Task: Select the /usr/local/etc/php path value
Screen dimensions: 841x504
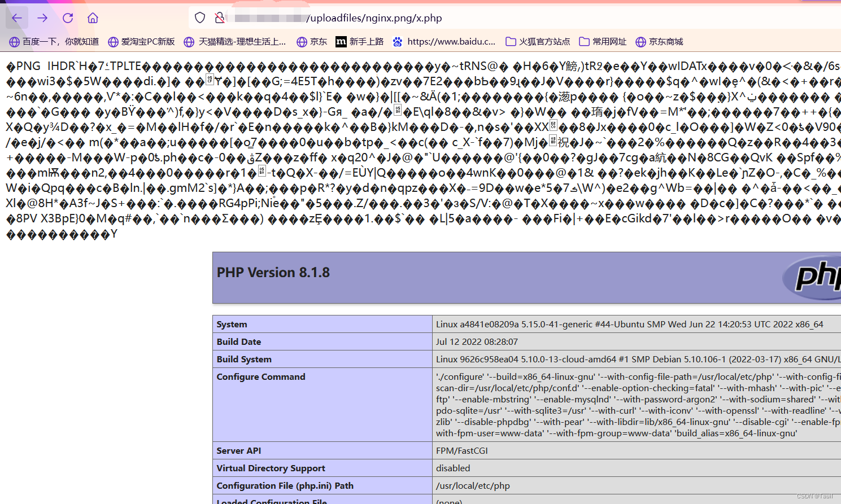Action: click(473, 486)
